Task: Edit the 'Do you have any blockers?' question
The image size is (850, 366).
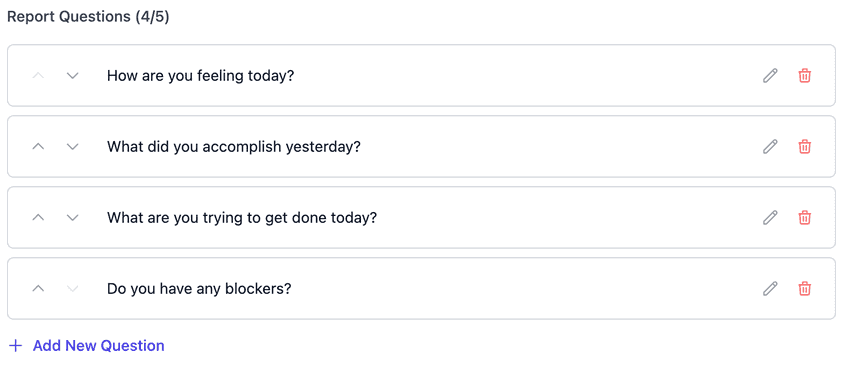Action: pos(770,288)
